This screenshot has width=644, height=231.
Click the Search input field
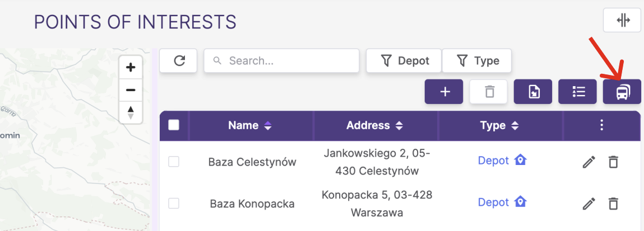click(282, 61)
